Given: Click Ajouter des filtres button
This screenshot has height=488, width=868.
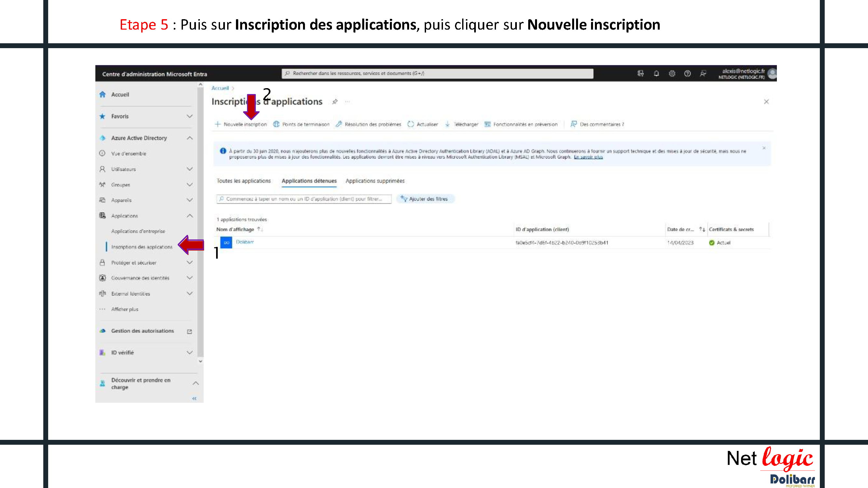Looking at the screenshot, I should (425, 199).
